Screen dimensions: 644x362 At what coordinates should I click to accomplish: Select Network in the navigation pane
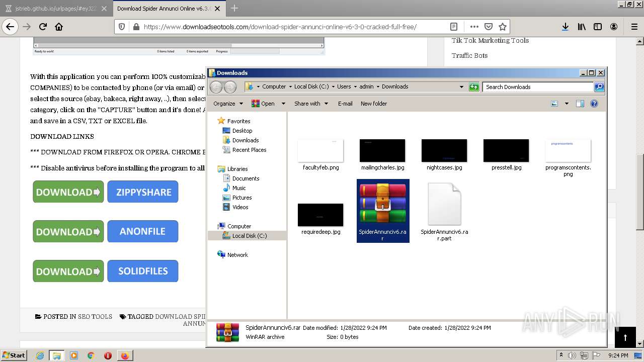237,255
